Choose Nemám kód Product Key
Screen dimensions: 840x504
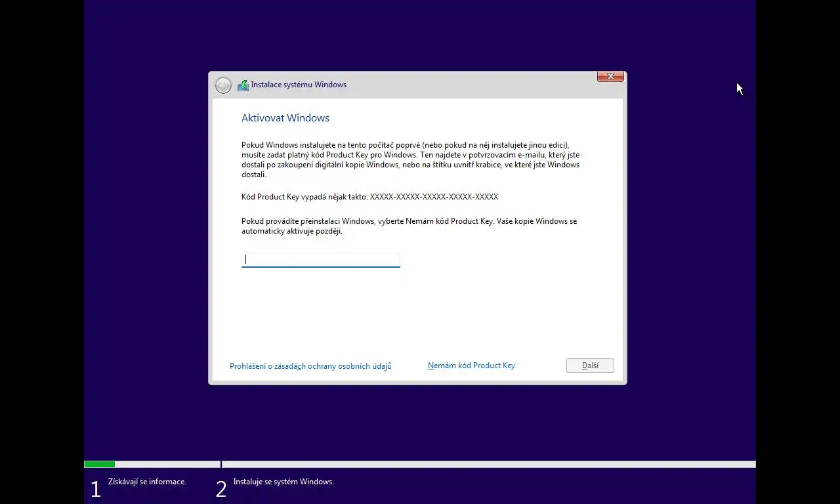click(471, 366)
